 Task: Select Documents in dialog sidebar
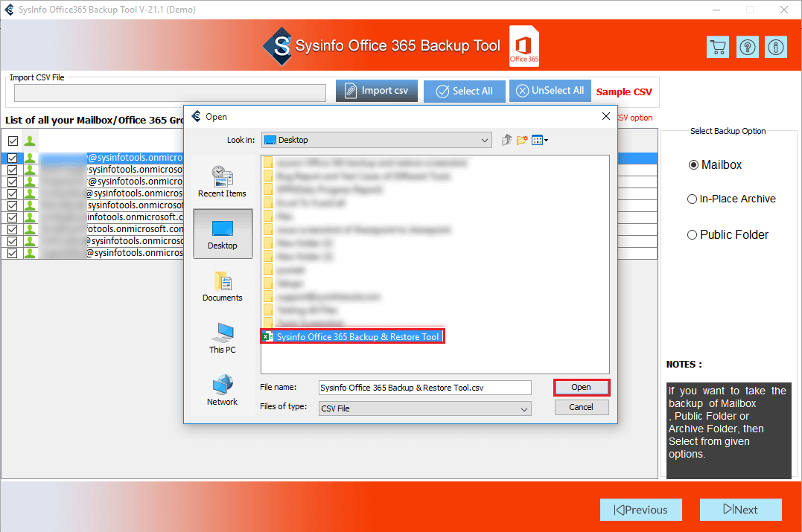coord(222,286)
